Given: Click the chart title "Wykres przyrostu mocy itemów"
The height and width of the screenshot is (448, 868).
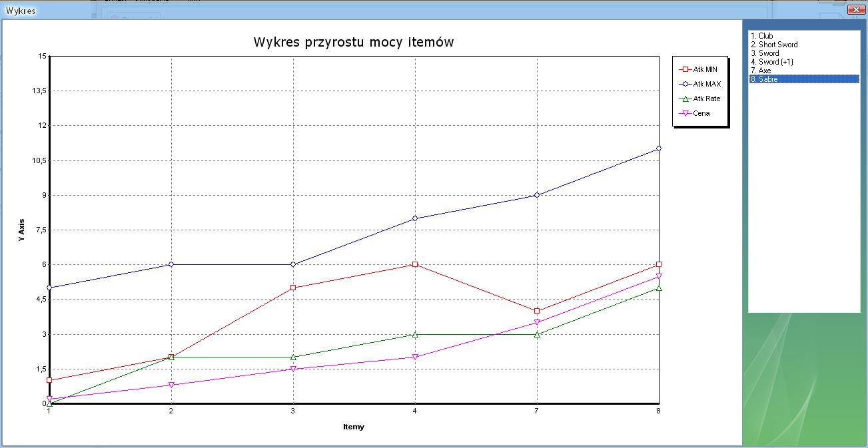Looking at the screenshot, I should click(x=353, y=42).
